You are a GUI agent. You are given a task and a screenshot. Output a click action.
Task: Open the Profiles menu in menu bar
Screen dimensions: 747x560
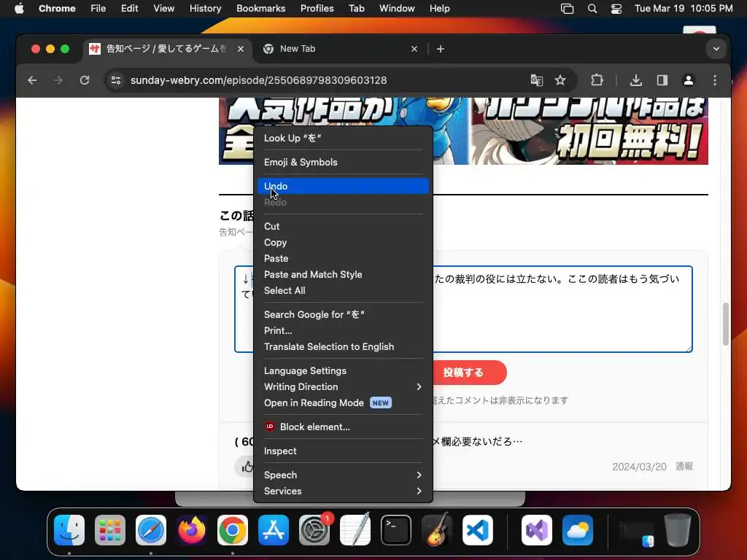[317, 9]
